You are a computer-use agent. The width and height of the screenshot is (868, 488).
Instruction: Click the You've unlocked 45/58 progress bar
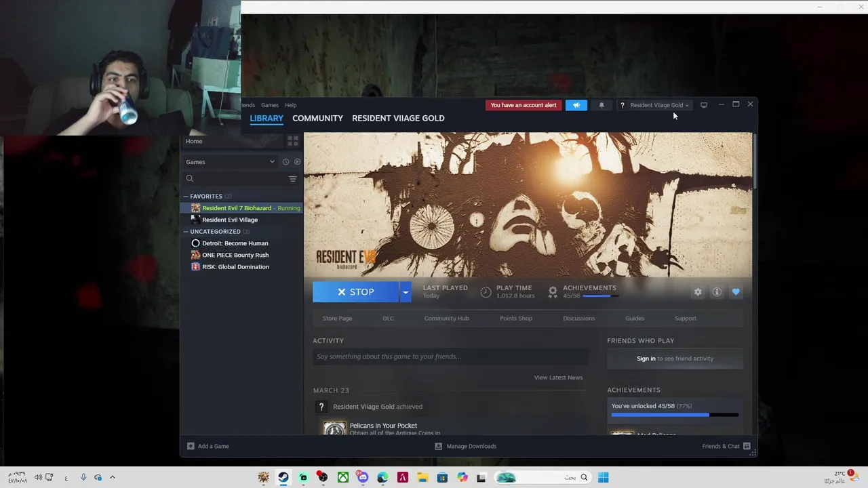pos(675,415)
